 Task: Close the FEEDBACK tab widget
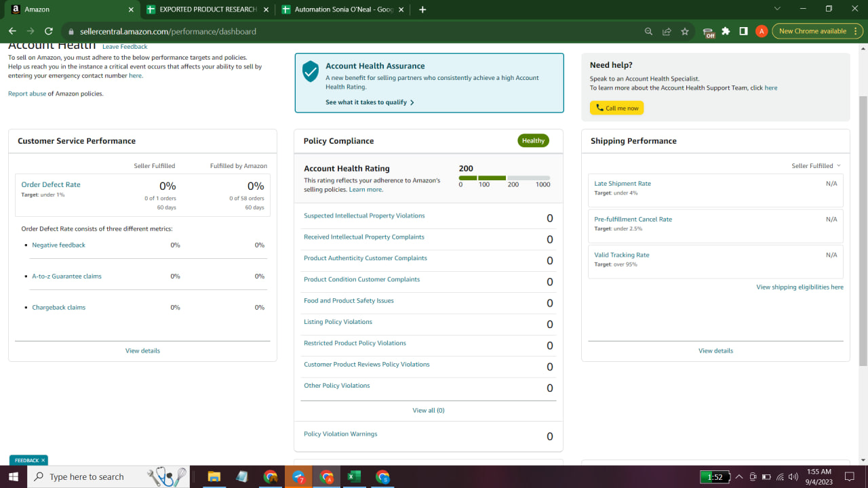(x=43, y=460)
